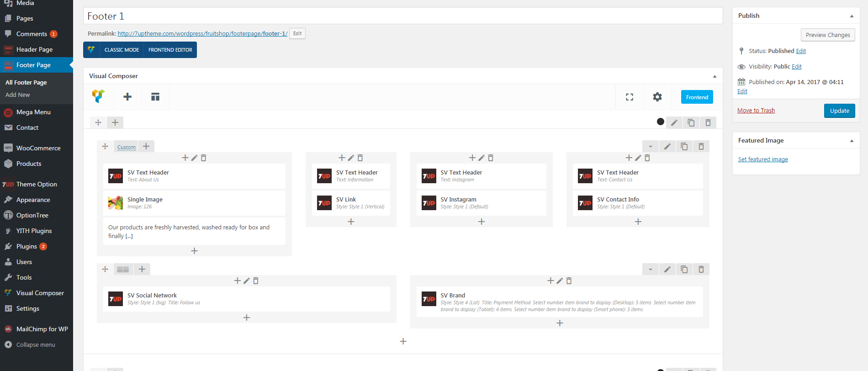Image resolution: width=868 pixels, height=371 pixels.
Task: Clone the inner row with Custom layout
Action: 684,147
